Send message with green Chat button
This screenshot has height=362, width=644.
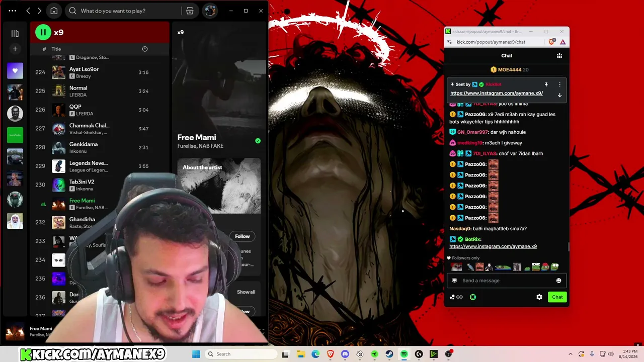pos(557,297)
